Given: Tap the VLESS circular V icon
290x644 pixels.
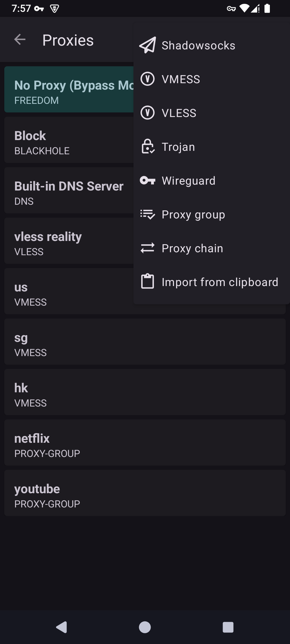Looking at the screenshot, I should click(x=147, y=113).
